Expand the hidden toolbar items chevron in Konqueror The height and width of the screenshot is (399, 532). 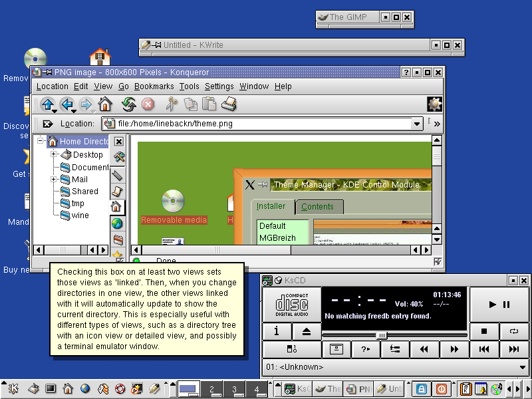click(x=437, y=124)
